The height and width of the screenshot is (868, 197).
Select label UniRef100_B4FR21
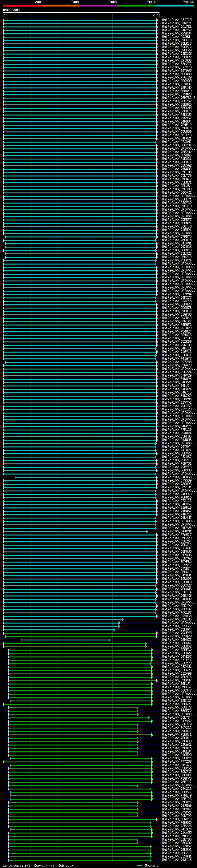(177, 139)
